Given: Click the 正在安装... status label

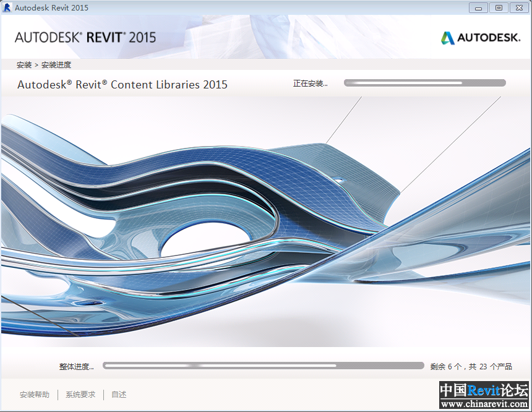Looking at the screenshot, I should point(311,84).
